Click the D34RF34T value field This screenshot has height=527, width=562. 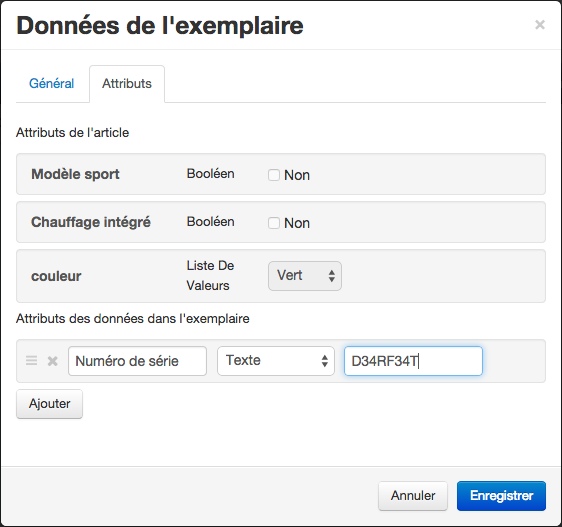(413, 361)
